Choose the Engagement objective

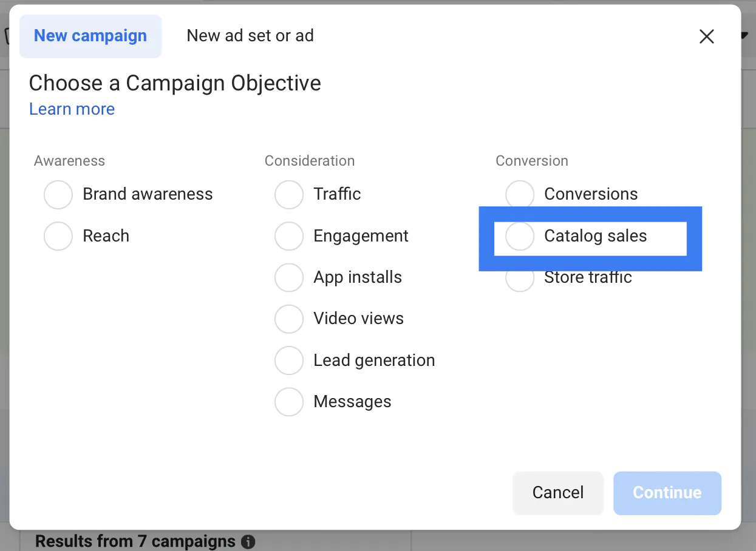[x=289, y=236]
